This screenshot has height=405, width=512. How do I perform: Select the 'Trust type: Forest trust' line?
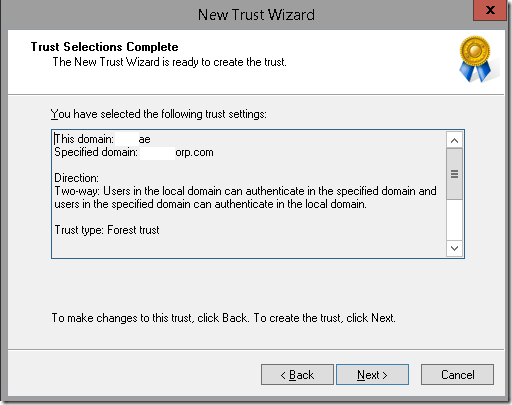click(107, 230)
